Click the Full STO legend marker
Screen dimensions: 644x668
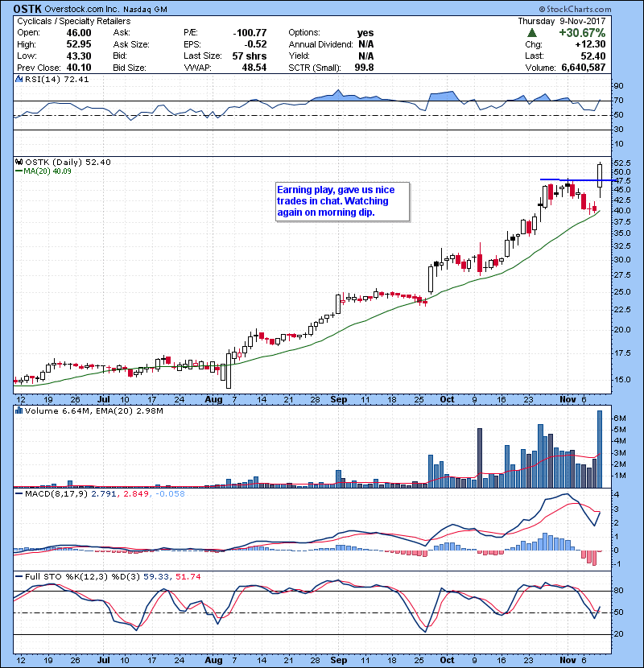(x=19, y=576)
